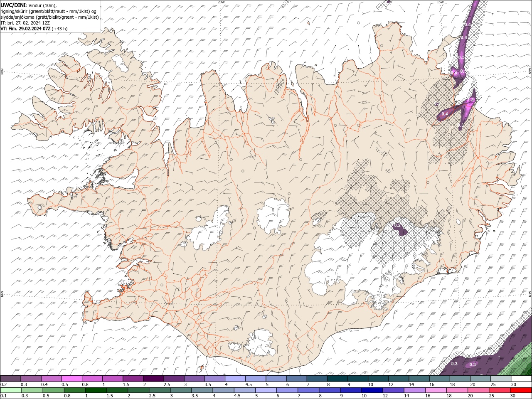This screenshot has height=399, width=532.
Task: Click the rigning/skúrir description line
Action: coord(48,11)
